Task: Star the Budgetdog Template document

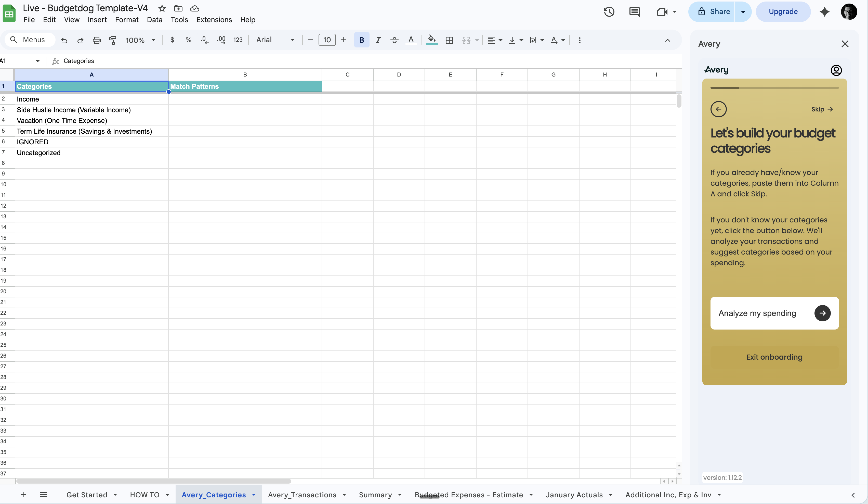Action: [x=162, y=9]
